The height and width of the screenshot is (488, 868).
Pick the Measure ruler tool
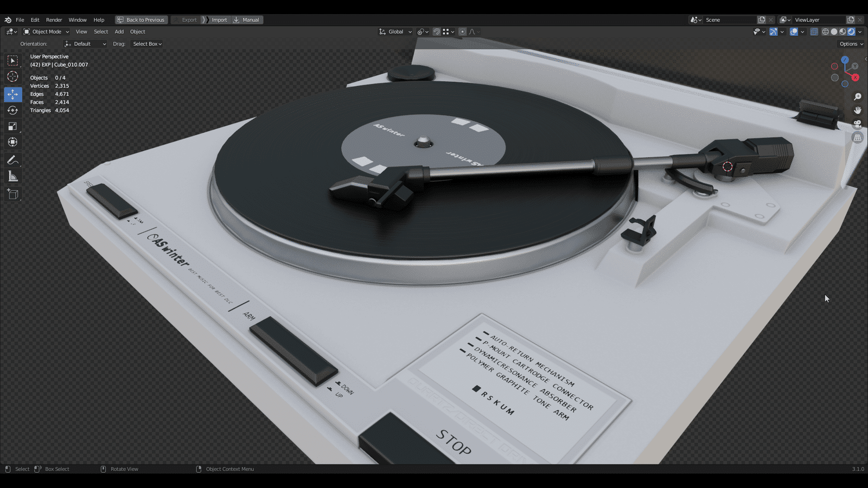pyautogui.click(x=12, y=176)
